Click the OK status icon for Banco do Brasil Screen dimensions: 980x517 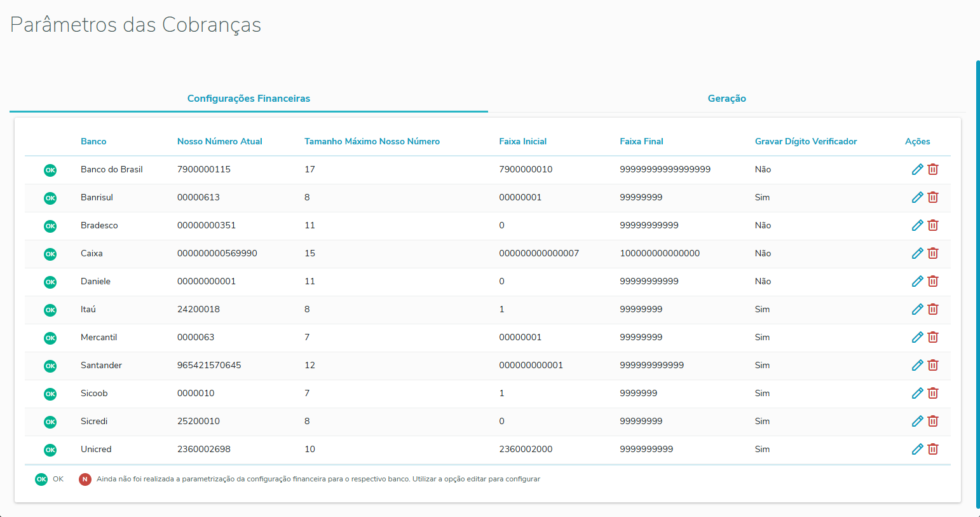pyautogui.click(x=50, y=170)
